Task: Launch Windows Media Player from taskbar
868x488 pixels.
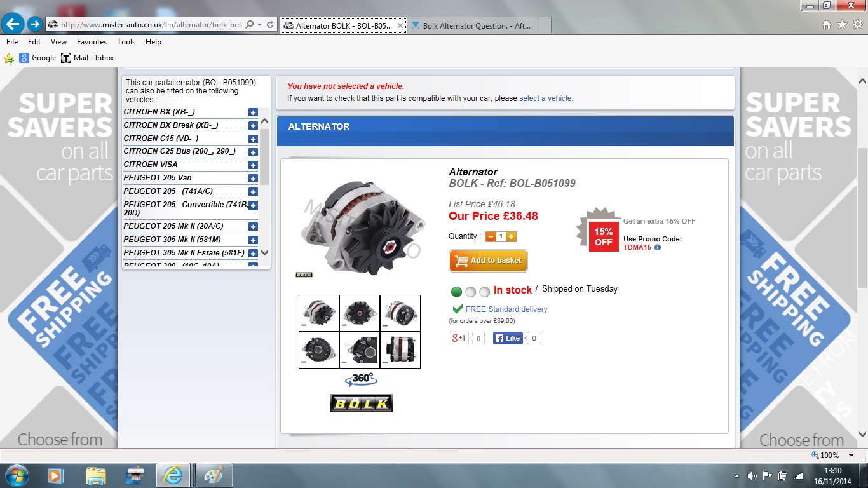Action: 55,475
